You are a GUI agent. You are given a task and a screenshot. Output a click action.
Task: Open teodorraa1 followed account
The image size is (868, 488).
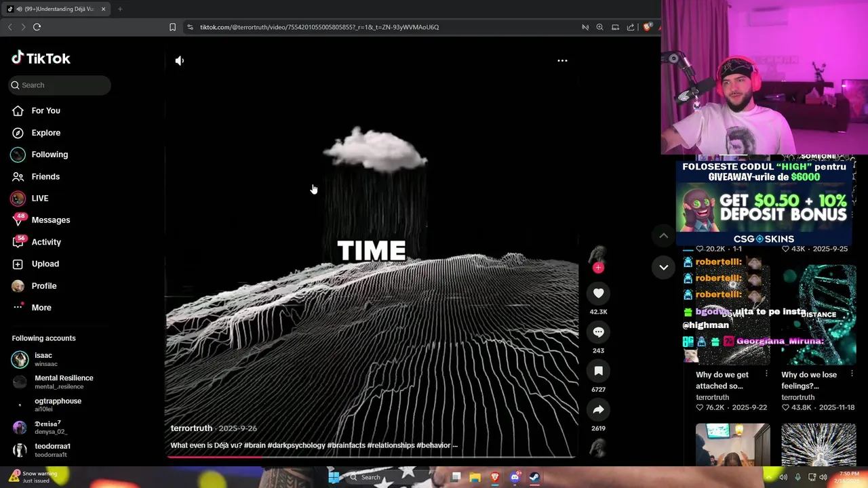pyautogui.click(x=52, y=450)
